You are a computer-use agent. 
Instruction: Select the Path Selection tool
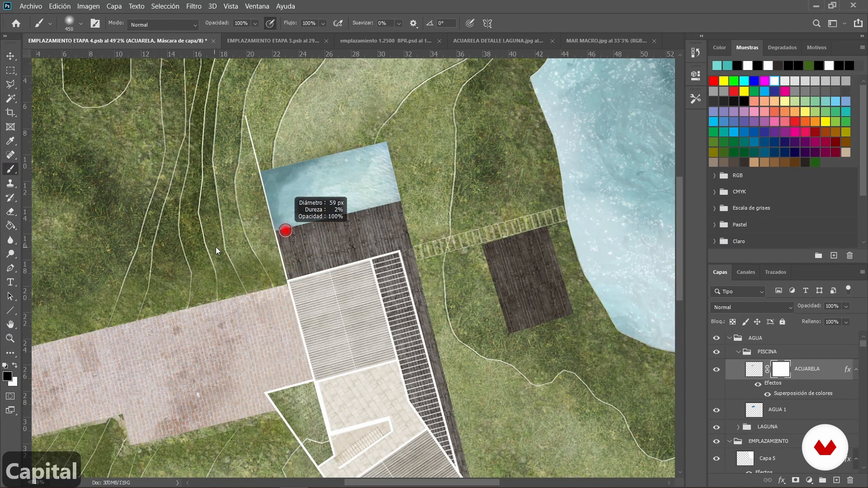click(x=10, y=296)
